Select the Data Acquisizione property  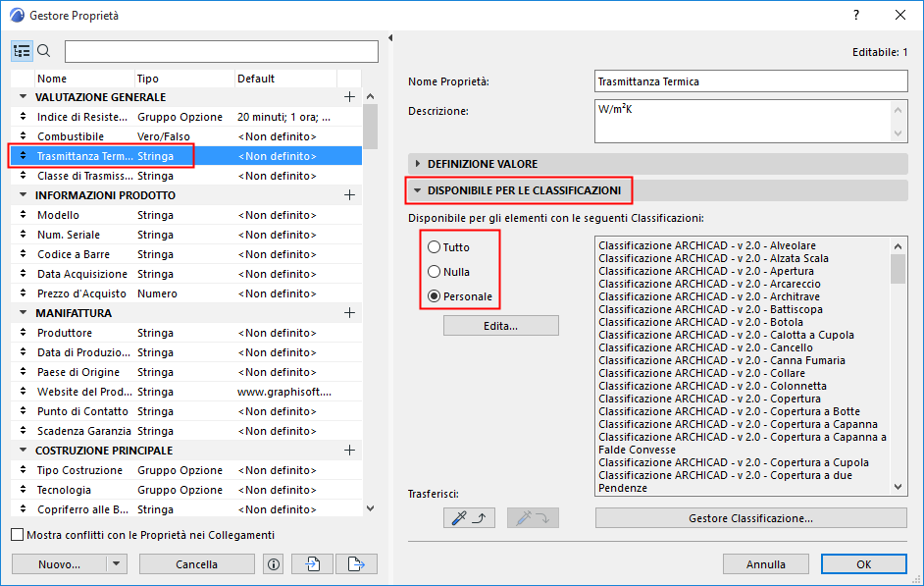(x=186, y=274)
